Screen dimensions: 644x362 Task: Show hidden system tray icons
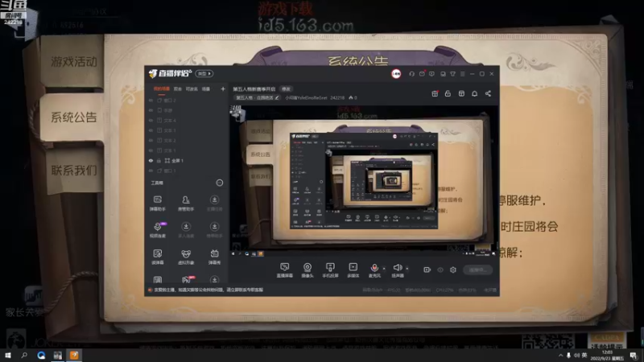(x=560, y=356)
